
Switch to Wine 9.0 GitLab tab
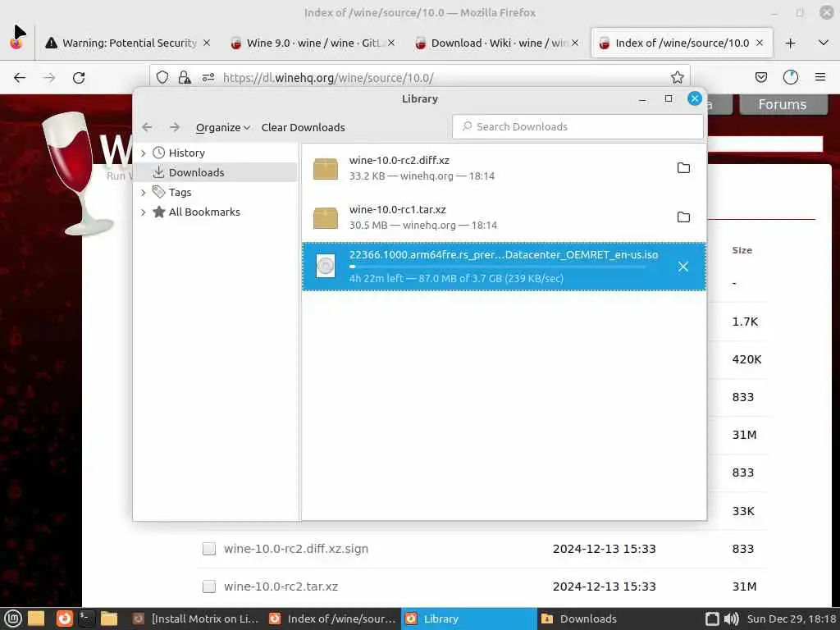(x=313, y=43)
